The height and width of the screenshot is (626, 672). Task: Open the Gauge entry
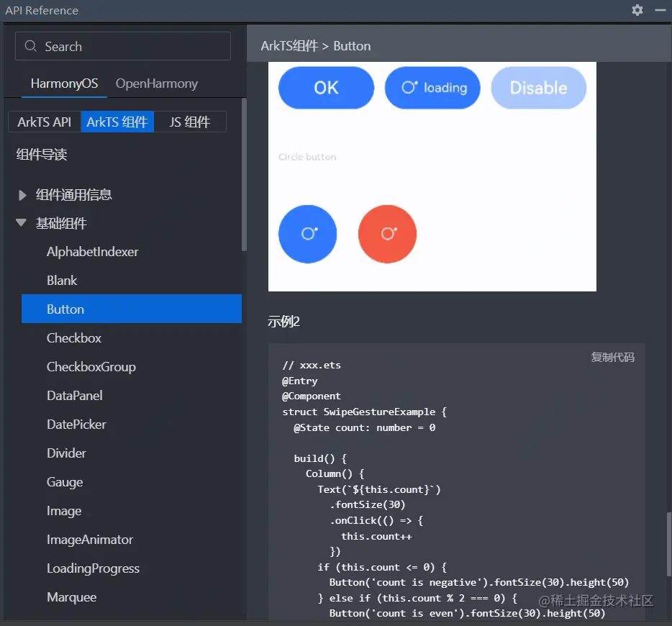[65, 482]
